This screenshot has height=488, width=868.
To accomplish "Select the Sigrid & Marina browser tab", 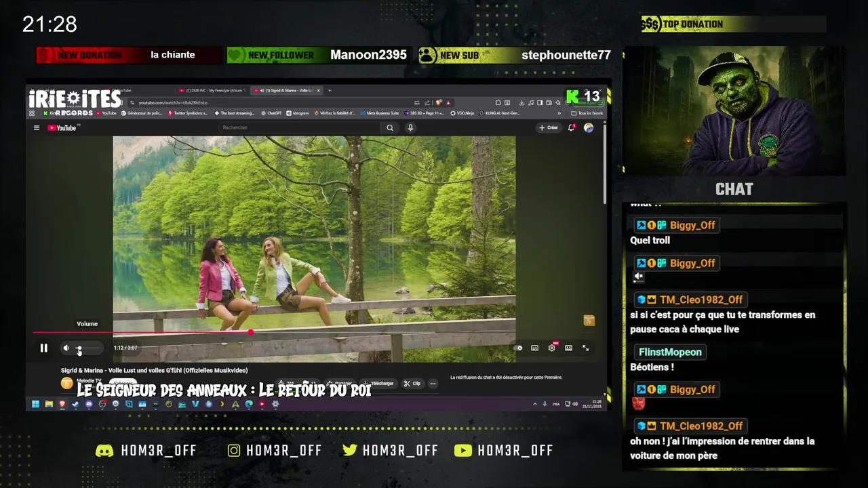I will click(288, 90).
